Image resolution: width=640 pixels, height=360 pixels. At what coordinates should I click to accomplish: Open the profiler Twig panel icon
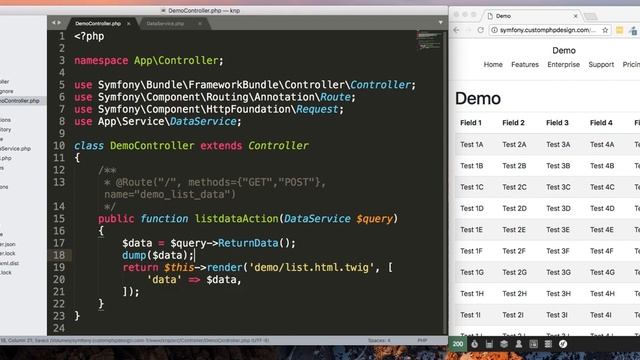pos(533,344)
